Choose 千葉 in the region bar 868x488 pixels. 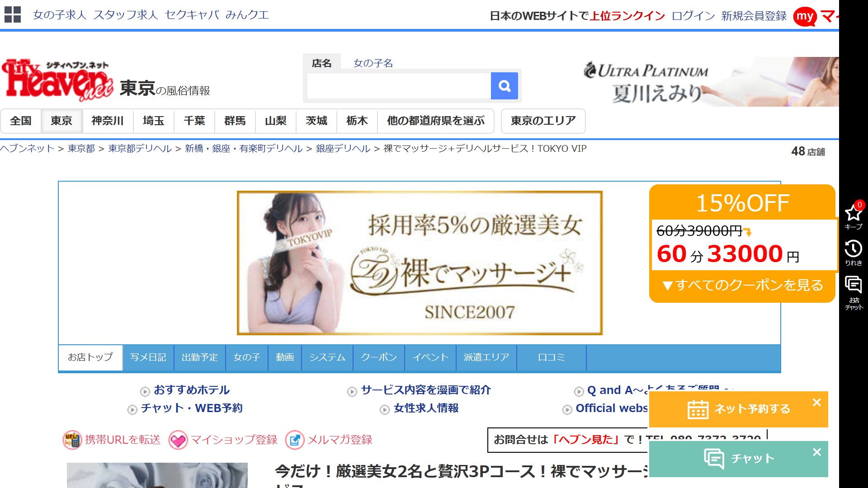pos(194,121)
